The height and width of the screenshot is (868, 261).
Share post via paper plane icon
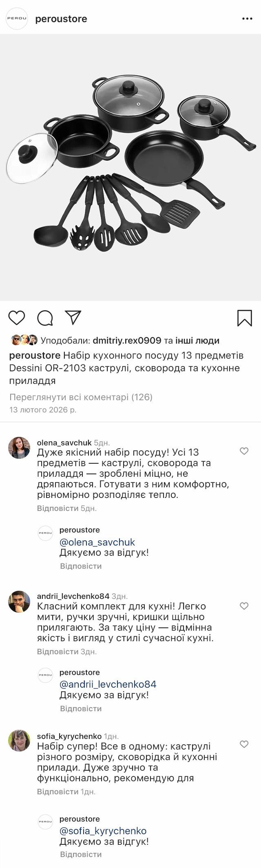click(73, 318)
